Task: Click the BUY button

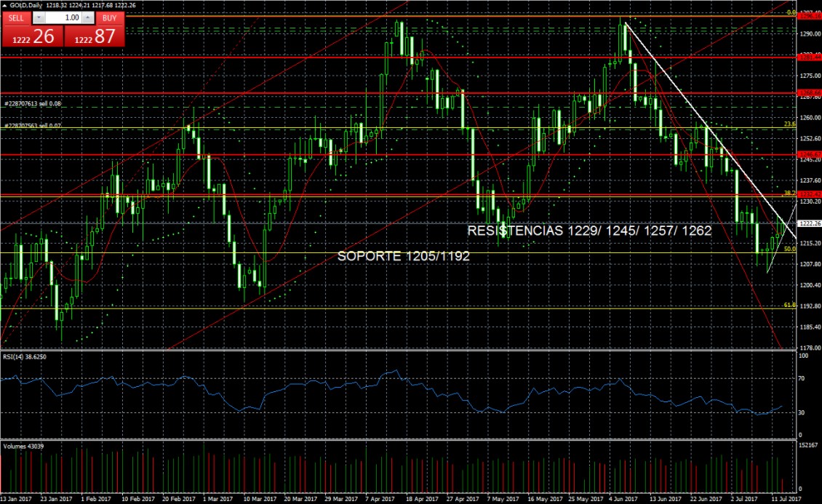Action: point(108,17)
